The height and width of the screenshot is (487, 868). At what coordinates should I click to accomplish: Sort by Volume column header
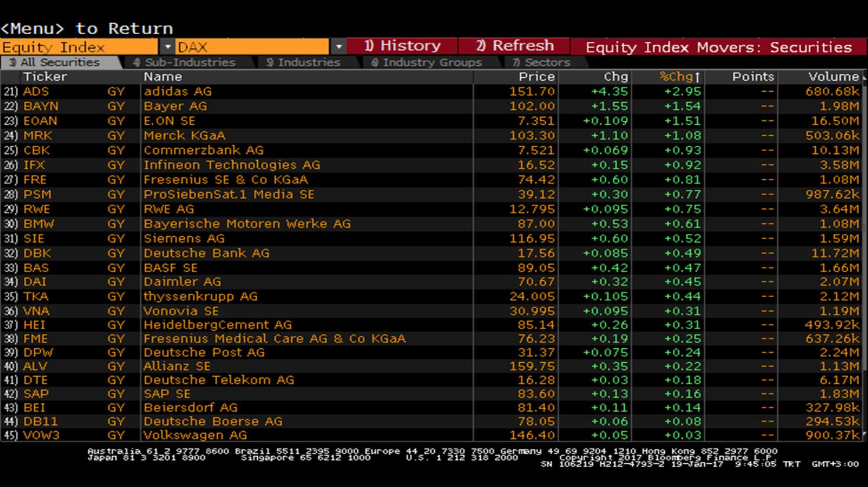click(x=833, y=77)
